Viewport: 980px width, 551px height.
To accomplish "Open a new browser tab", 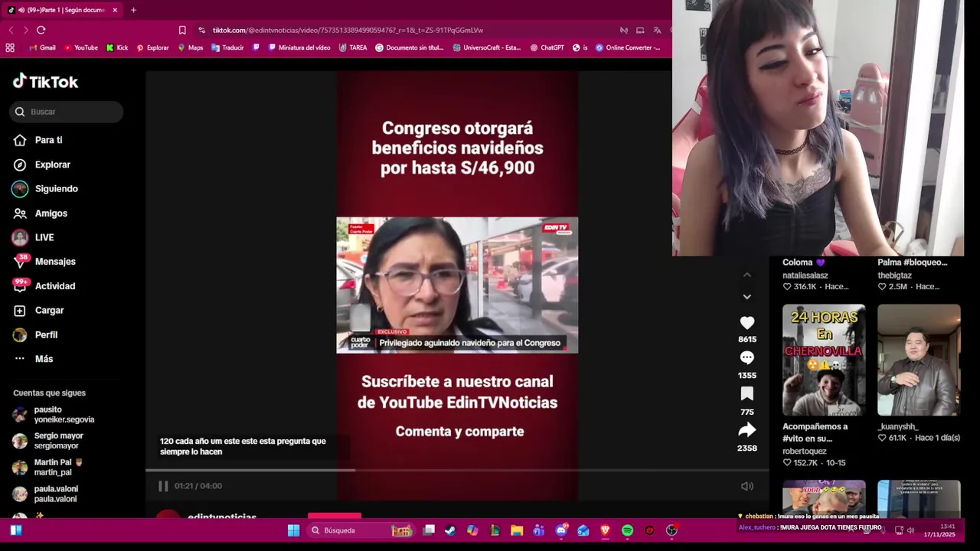I will [x=133, y=10].
